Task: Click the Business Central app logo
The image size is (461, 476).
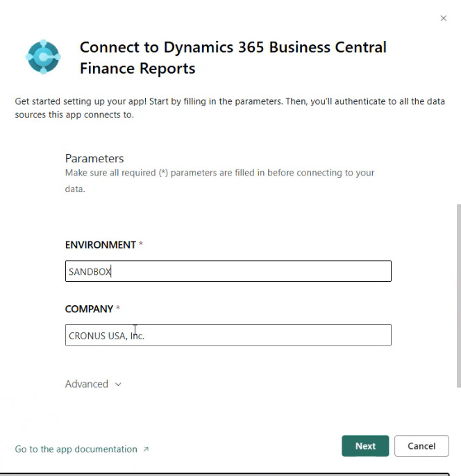Action: coord(43,57)
